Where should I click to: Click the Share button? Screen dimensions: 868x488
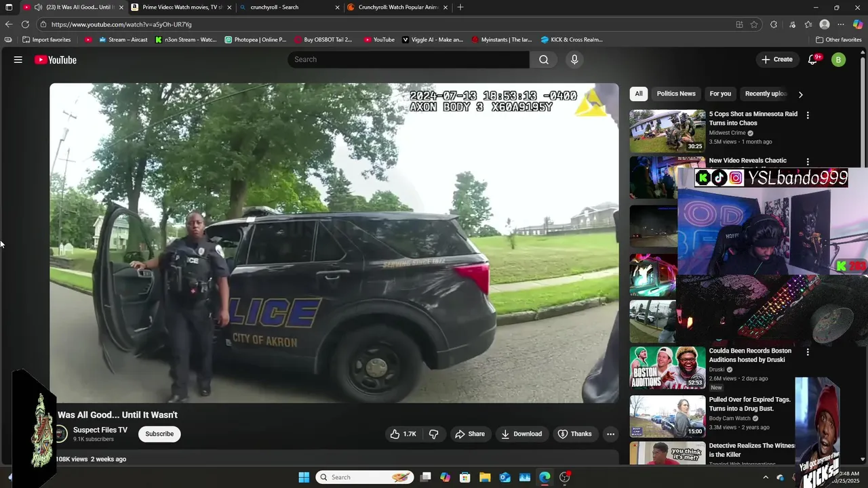[470, 434]
